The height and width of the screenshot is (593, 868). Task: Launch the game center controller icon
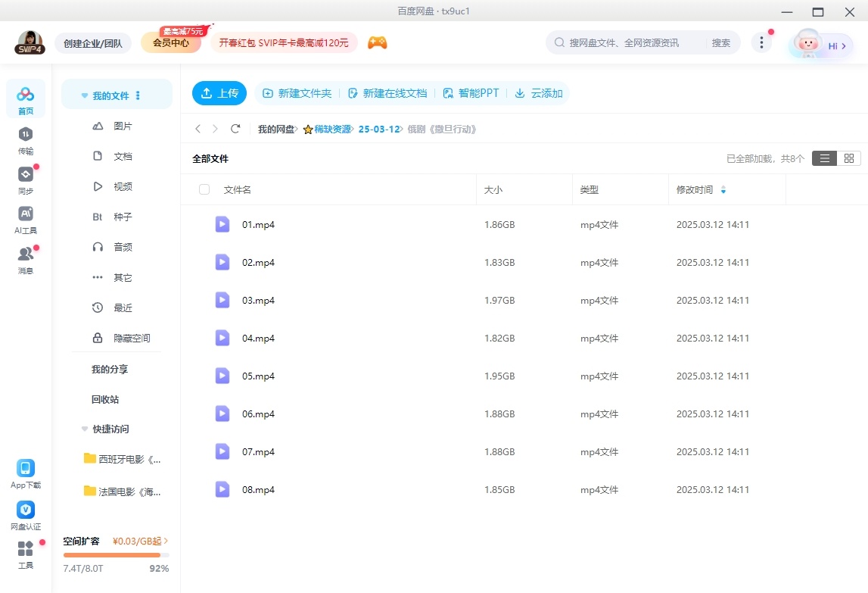pyautogui.click(x=377, y=42)
